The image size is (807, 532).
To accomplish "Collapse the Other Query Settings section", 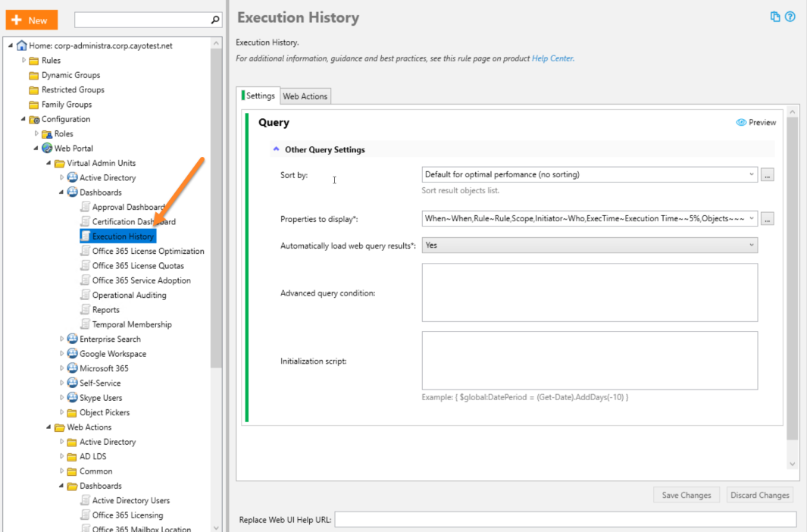I will pyautogui.click(x=277, y=149).
